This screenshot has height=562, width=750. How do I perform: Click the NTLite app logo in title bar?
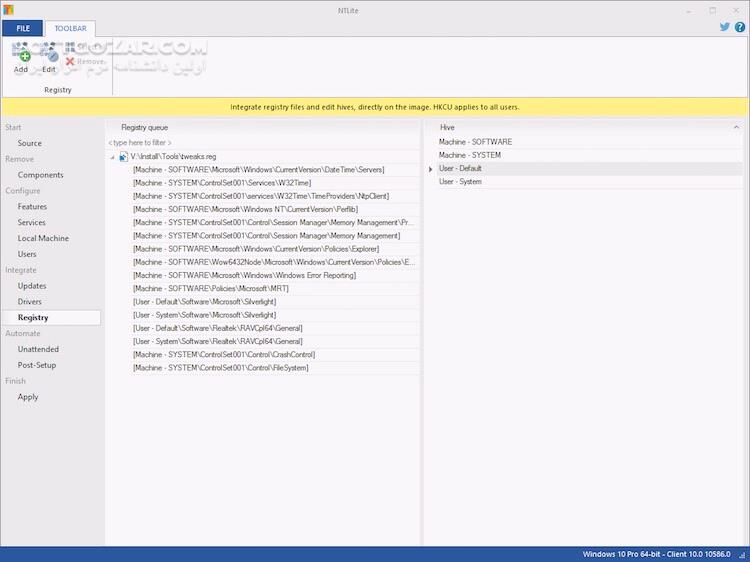point(9,9)
